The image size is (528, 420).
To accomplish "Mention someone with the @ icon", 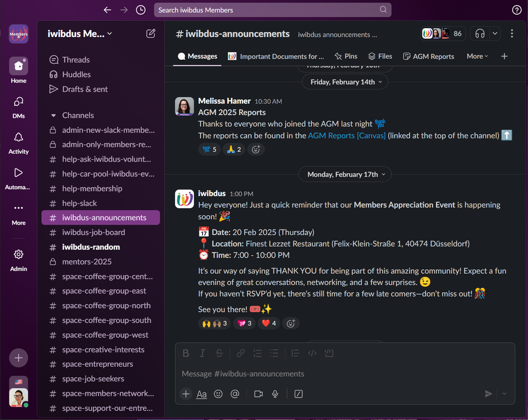I will 235,394.
